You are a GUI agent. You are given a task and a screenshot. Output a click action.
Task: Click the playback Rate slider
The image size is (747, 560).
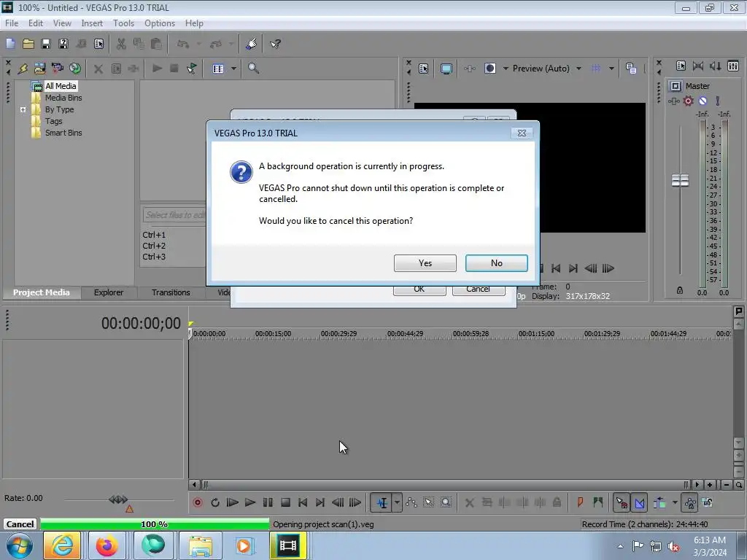pos(118,500)
